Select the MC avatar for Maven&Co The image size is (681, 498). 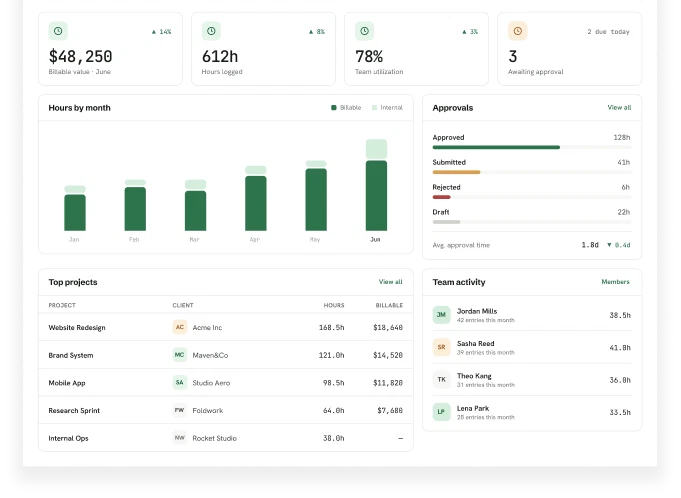180,355
